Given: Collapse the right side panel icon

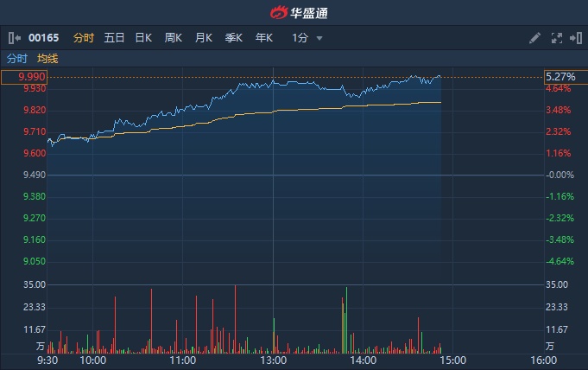Looking at the screenshot, I should [574, 38].
